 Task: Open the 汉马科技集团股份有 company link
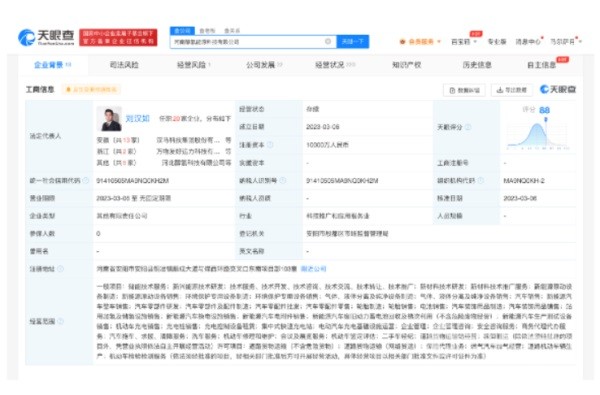pos(189,140)
